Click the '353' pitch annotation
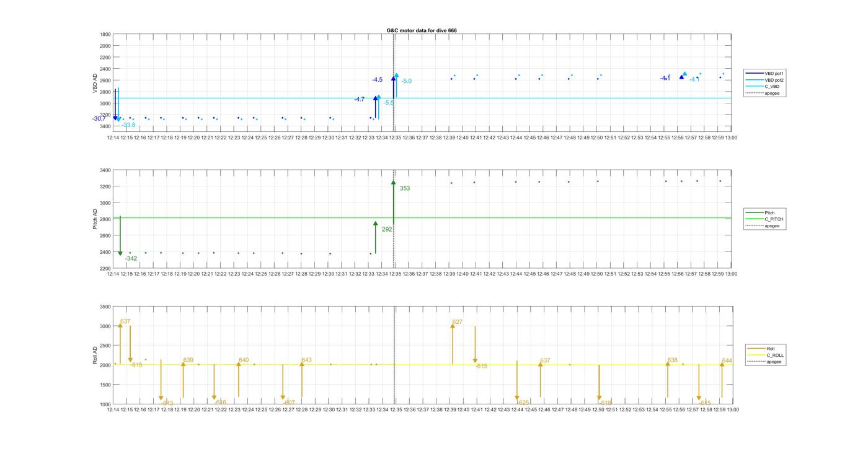The width and height of the screenshot is (868, 454). point(405,188)
